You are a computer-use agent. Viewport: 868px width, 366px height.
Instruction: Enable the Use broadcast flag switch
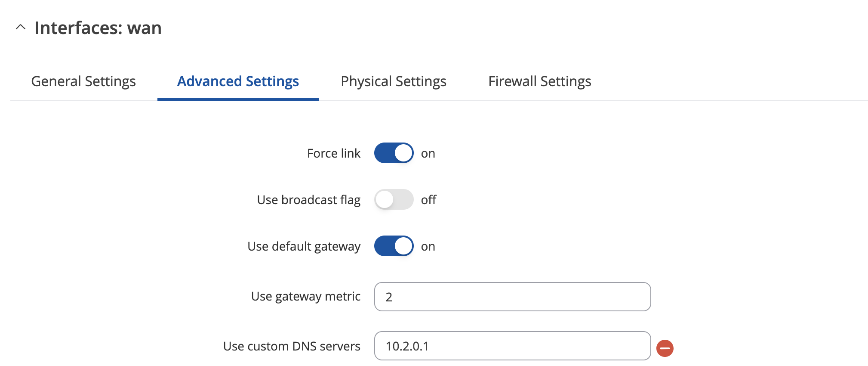pos(394,199)
